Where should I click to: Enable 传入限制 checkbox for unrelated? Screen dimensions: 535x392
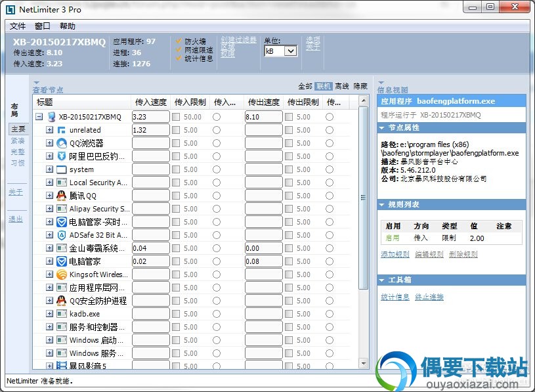tap(176, 130)
